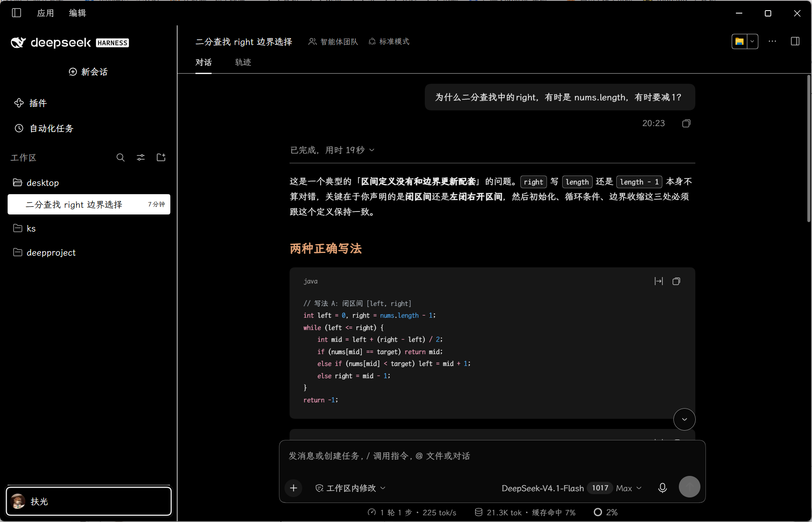Screen dimensions: 812x522
Task: Open the 工作区内修改 permission dropdown
Action: [x=351, y=488]
